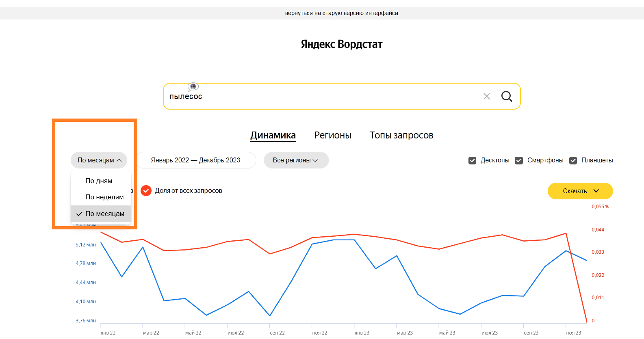Click the '0,044' right axis value
This screenshot has height=339, width=644.
point(598,230)
